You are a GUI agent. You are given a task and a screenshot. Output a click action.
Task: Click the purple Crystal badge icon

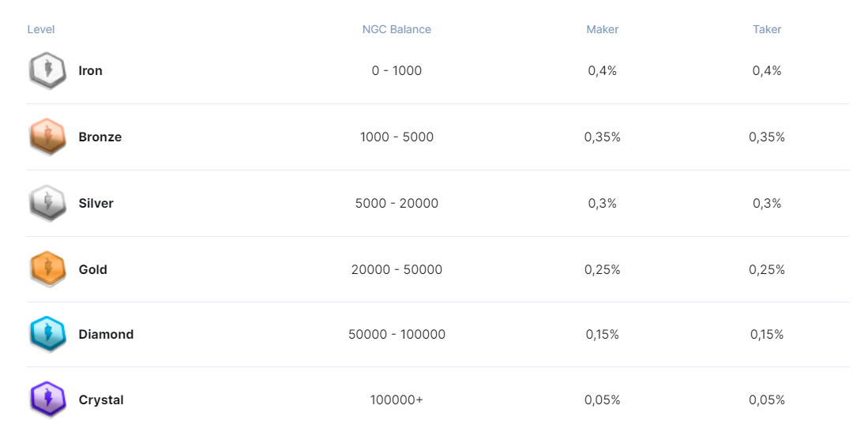pos(47,400)
